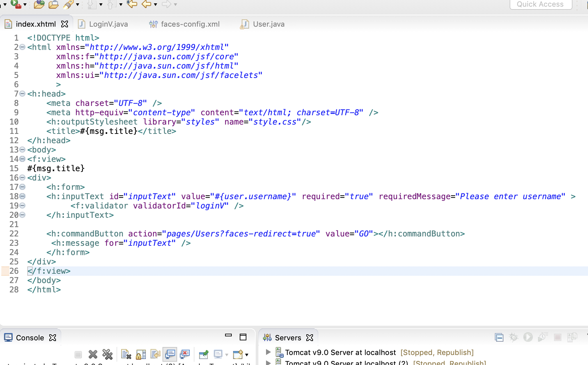The height and width of the screenshot is (365, 588).
Task: Click the Stop server square icon
Action: (558, 337)
